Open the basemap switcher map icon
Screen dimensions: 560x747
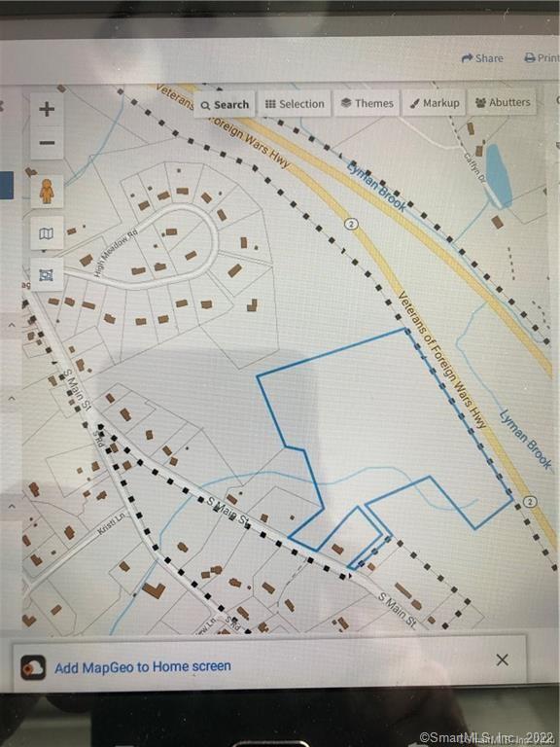click(47, 233)
